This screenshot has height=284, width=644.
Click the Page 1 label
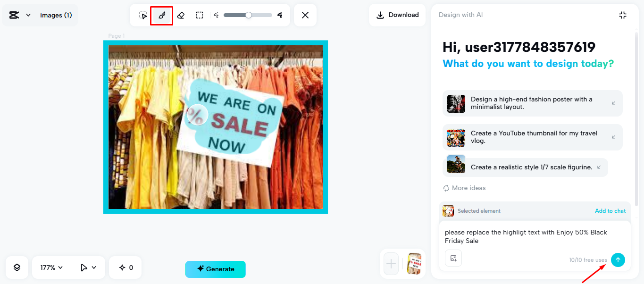point(117,36)
